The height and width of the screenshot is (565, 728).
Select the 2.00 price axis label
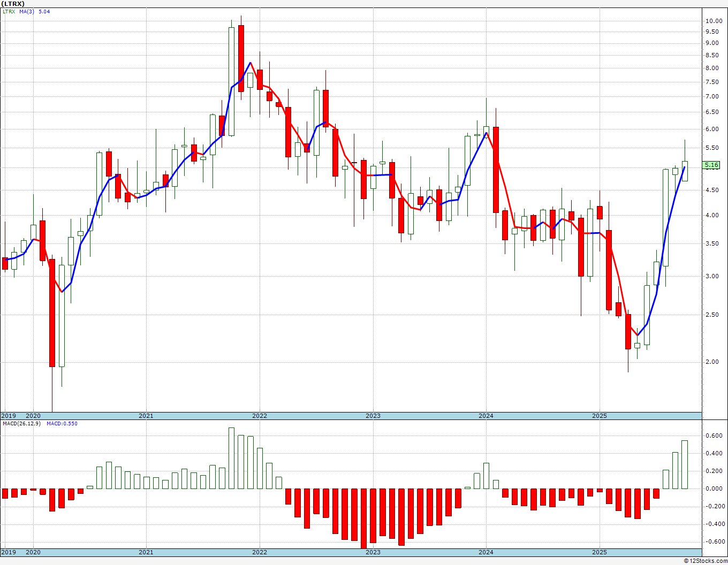point(711,362)
